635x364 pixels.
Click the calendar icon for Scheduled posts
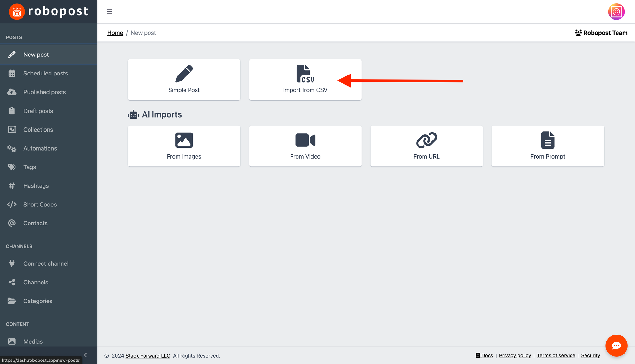click(12, 73)
